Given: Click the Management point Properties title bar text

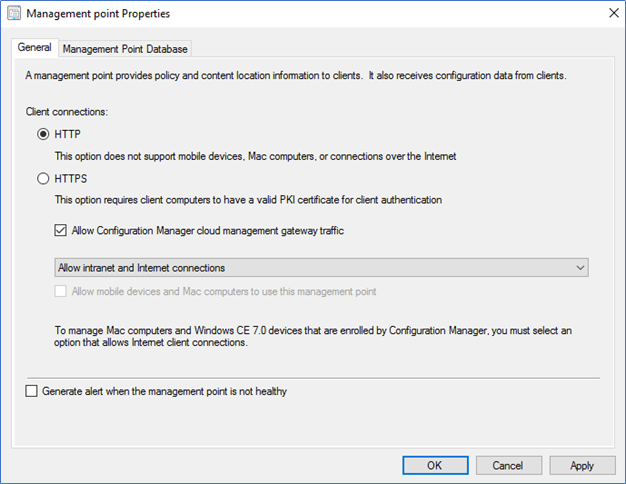Looking at the screenshot, I should click(98, 14).
